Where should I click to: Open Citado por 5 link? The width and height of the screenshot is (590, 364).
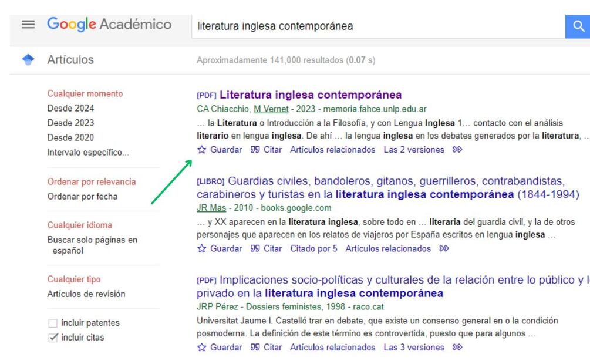313,248
